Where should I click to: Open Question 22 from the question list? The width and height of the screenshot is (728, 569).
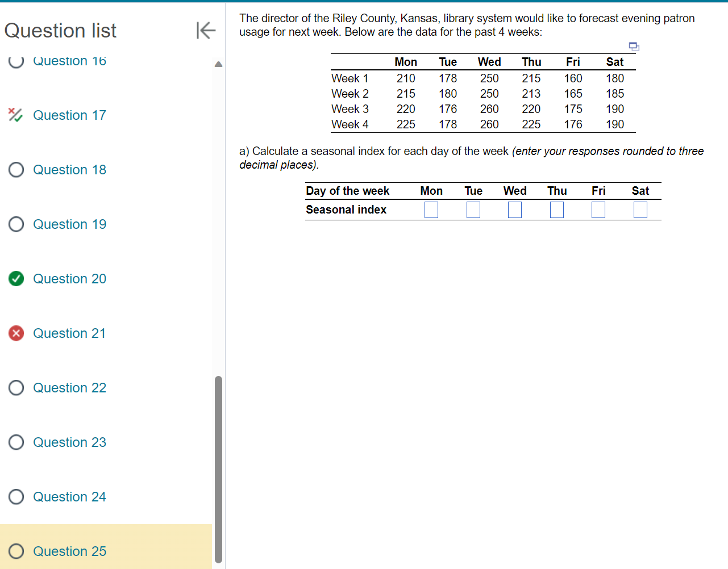69,388
